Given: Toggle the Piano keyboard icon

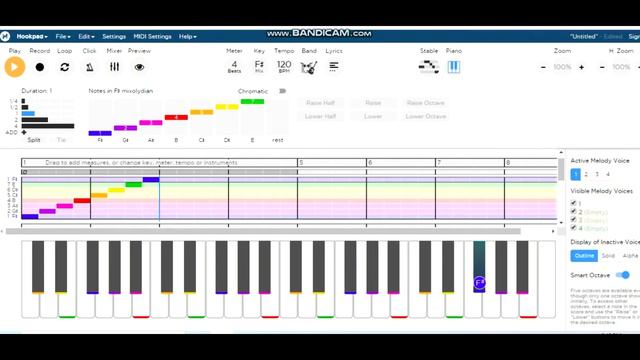Looking at the screenshot, I should pyautogui.click(x=453, y=67).
